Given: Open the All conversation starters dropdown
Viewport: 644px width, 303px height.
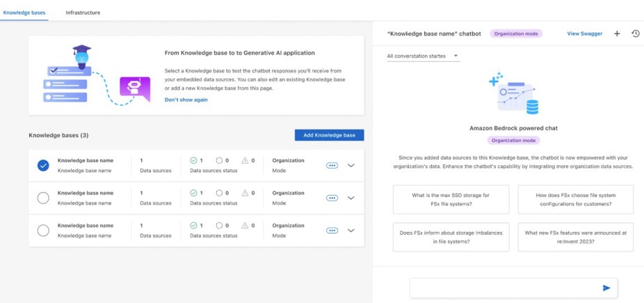Looking at the screenshot, I should coord(423,56).
